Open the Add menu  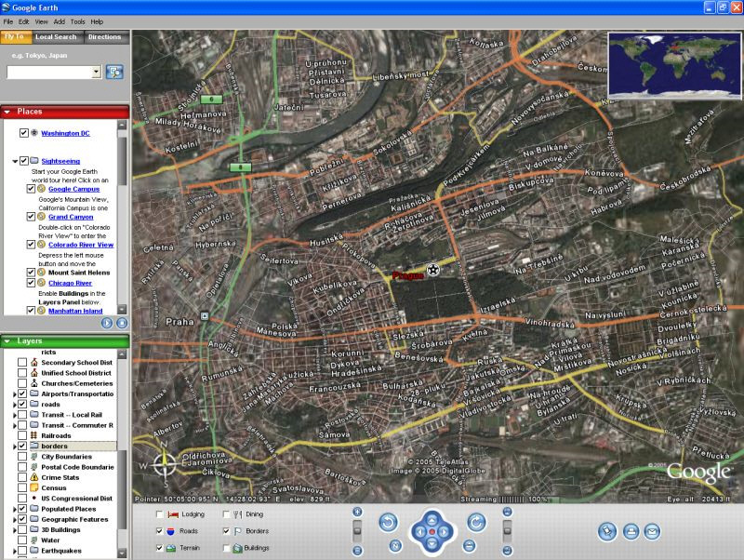(60, 21)
